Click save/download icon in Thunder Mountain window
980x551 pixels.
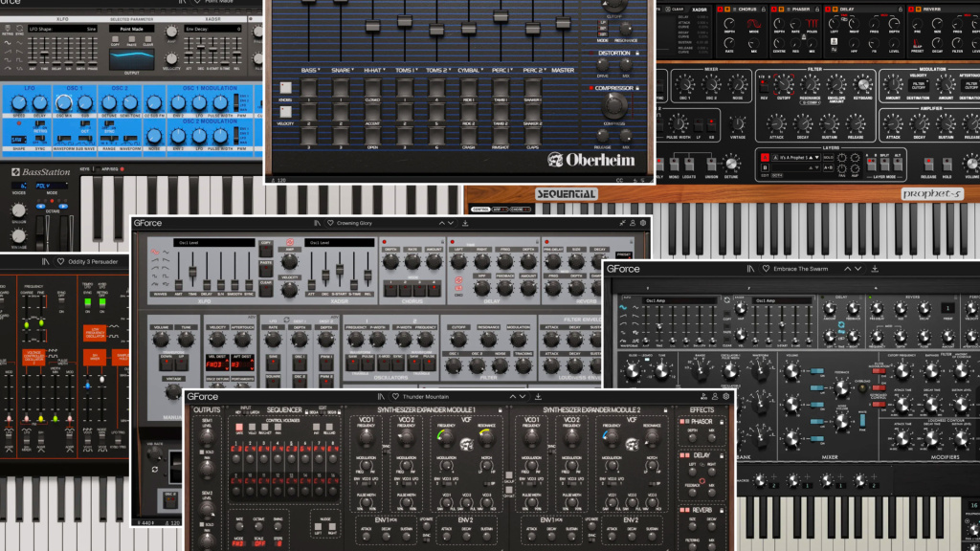538,397
